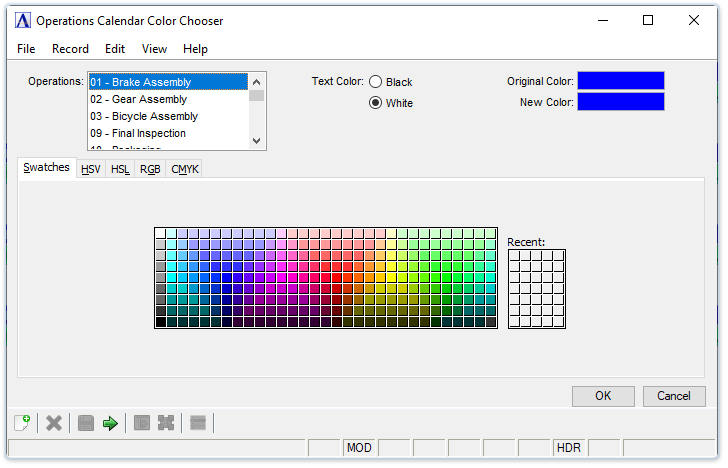Click the New Color blue swatch
The width and height of the screenshot is (728, 468).
(x=620, y=102)
